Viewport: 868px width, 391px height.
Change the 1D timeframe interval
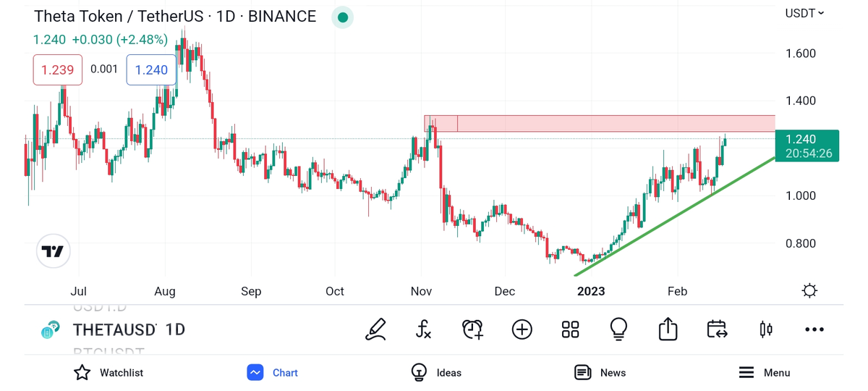coord(175,329)
